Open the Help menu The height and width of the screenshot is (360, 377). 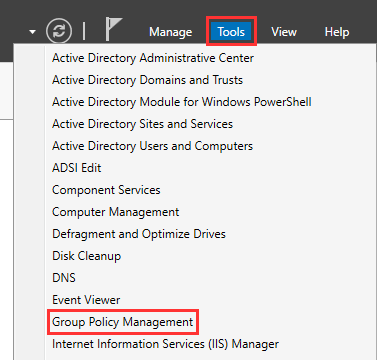337,32
